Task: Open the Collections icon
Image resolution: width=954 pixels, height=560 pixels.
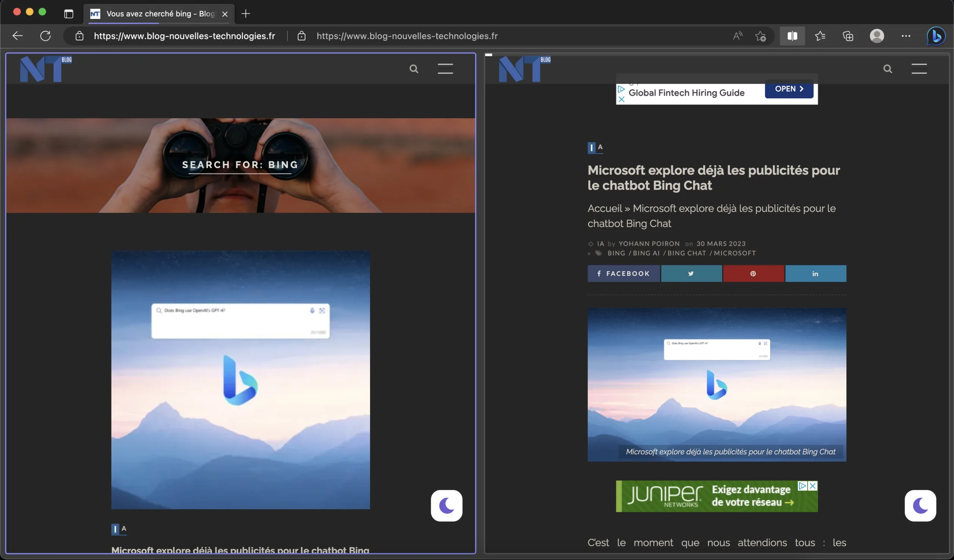Action: (x=848, y=36)
